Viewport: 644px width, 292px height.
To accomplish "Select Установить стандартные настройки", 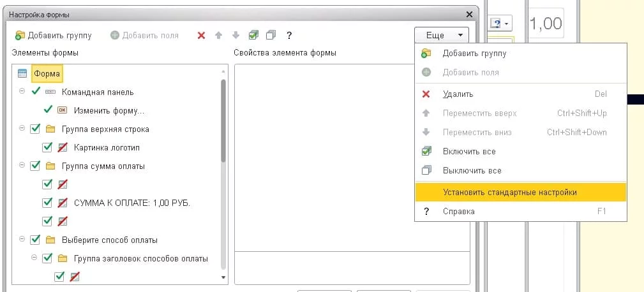I will pyautogui.click(x=520, y=193).
